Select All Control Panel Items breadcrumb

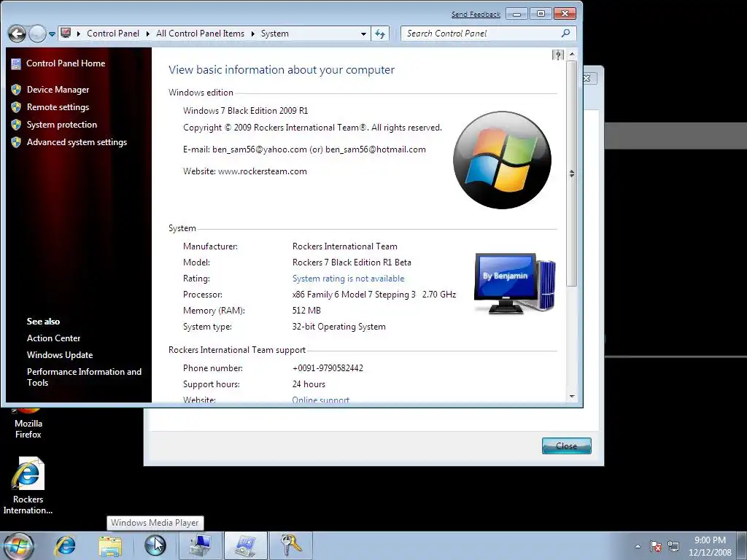tap(200, 34)
